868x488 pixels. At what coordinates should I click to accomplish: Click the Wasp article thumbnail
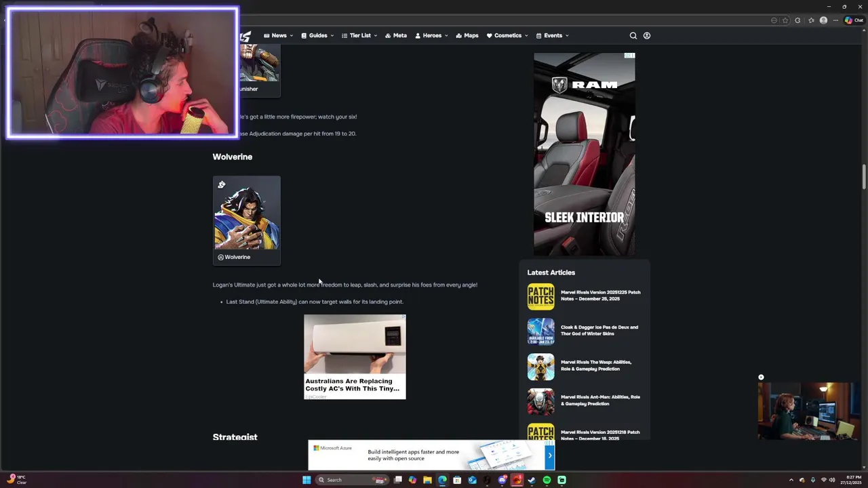pyautogui.click(x=540, y=367)
